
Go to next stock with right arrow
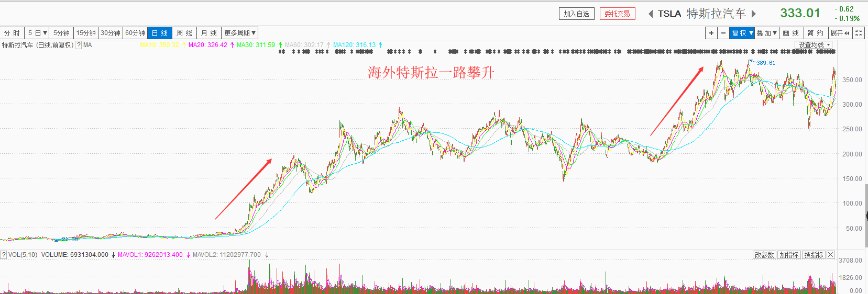coord(754,14)
